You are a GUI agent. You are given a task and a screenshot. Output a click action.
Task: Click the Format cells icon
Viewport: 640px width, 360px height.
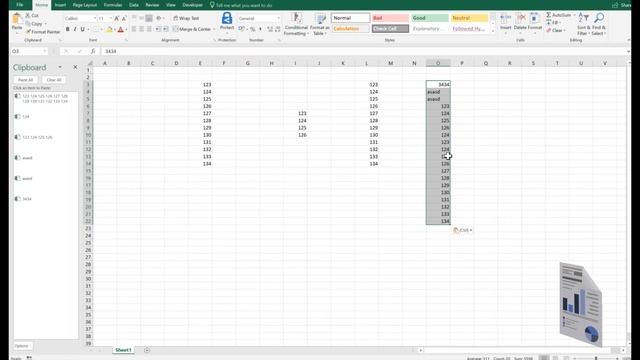pyautogui.click(x=535, y=19)
